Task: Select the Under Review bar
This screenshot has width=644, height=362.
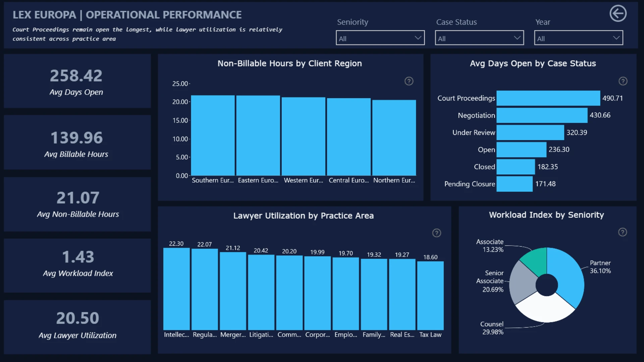Action: [x=530, y=132]
